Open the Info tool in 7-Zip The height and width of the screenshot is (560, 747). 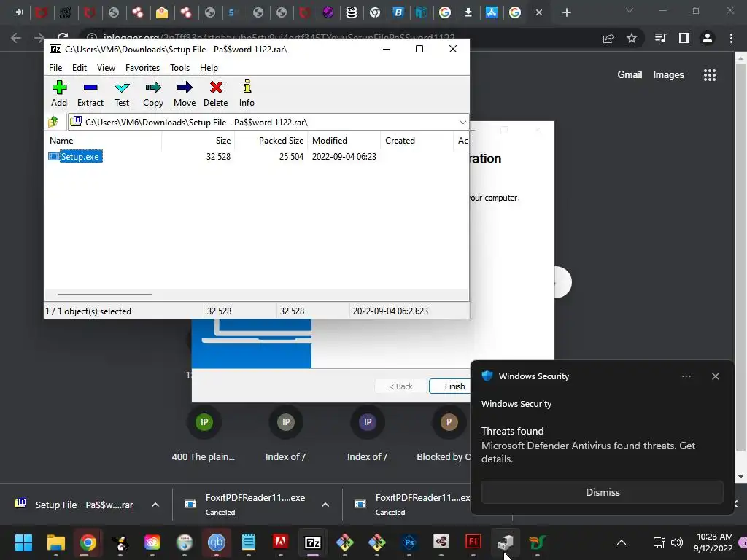247,94
